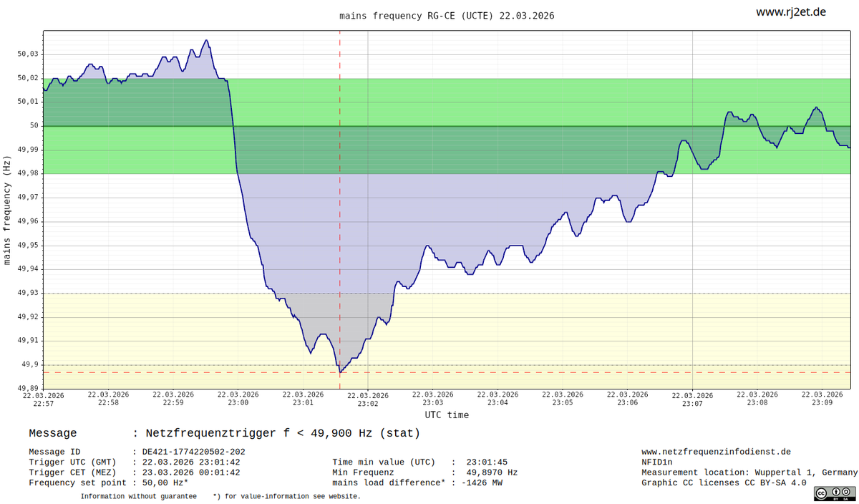The height and width of the screenshot is (504, 859).
Task: Click the 'mains frequency (Hz)' axis label
Action: click(8, 210)
